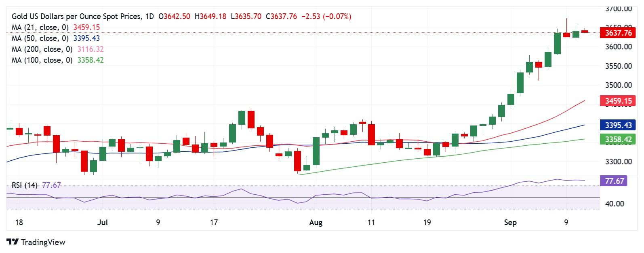Click the TradingView logo icon
Screen dimensions: 644x253
13,242
